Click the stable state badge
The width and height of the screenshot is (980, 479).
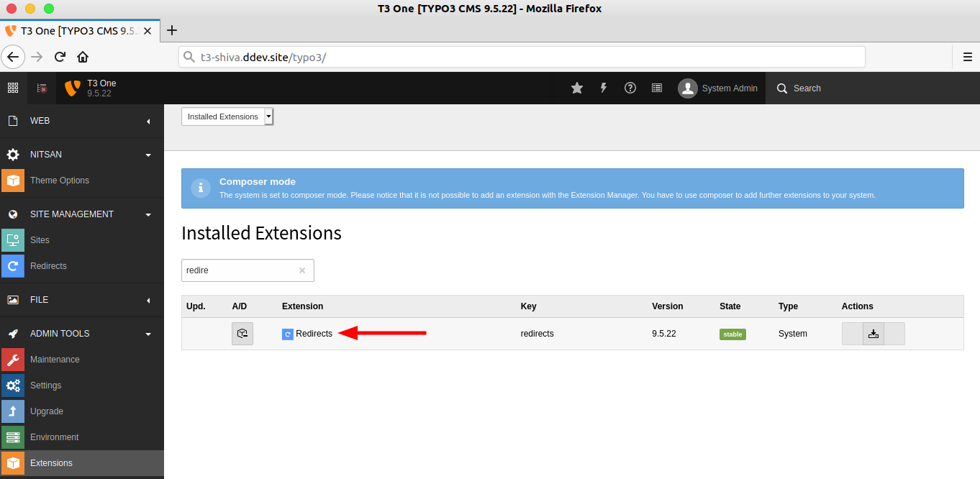(732, 333)
